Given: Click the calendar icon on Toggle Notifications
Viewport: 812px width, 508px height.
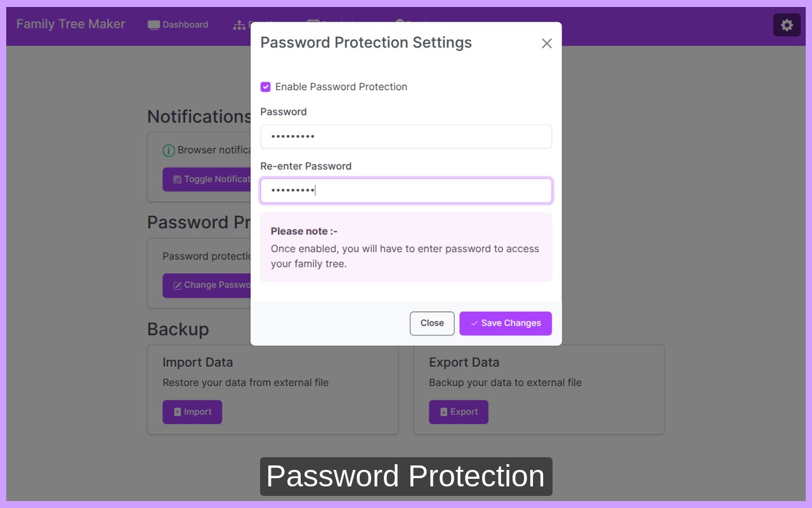Looking at the screenshot, I should 178,180.
